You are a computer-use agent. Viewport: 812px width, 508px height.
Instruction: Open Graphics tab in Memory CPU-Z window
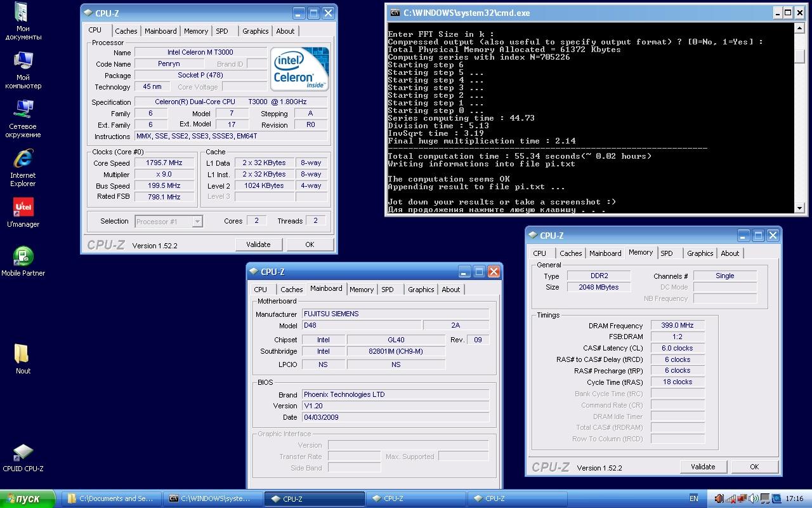[x=700, y=253]
